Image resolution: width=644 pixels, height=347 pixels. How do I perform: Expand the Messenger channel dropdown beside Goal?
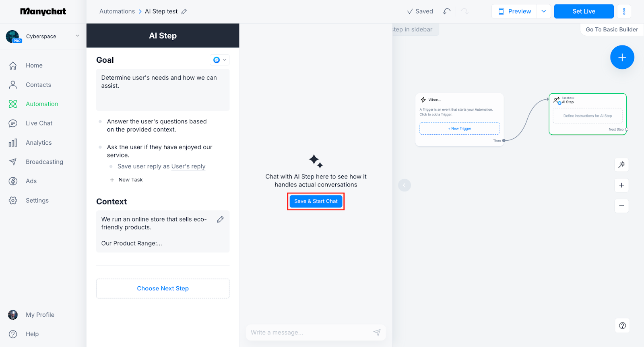220,60
